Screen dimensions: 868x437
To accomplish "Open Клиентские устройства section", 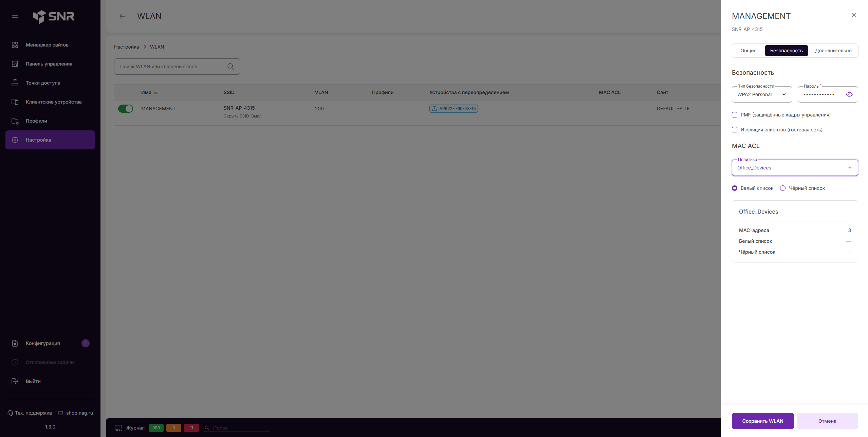I will tap(50, 102).
